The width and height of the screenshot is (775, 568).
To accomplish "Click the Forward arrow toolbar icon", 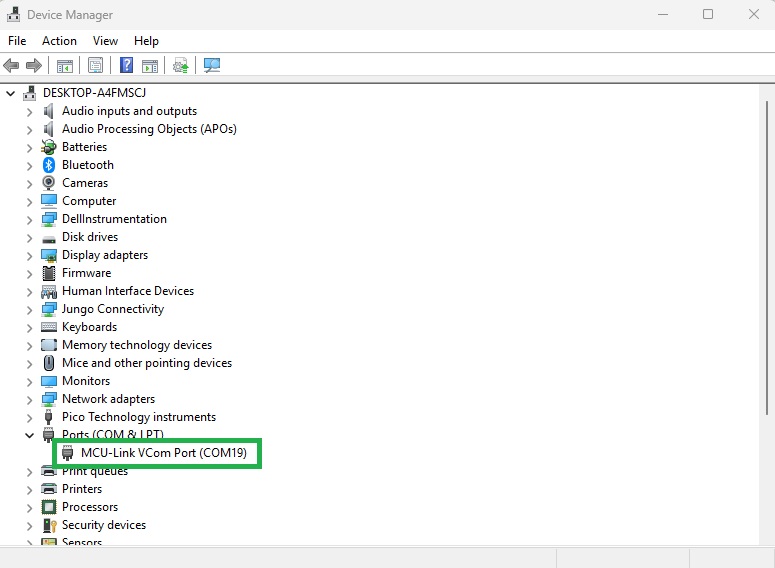I will (x=34, y=65).
